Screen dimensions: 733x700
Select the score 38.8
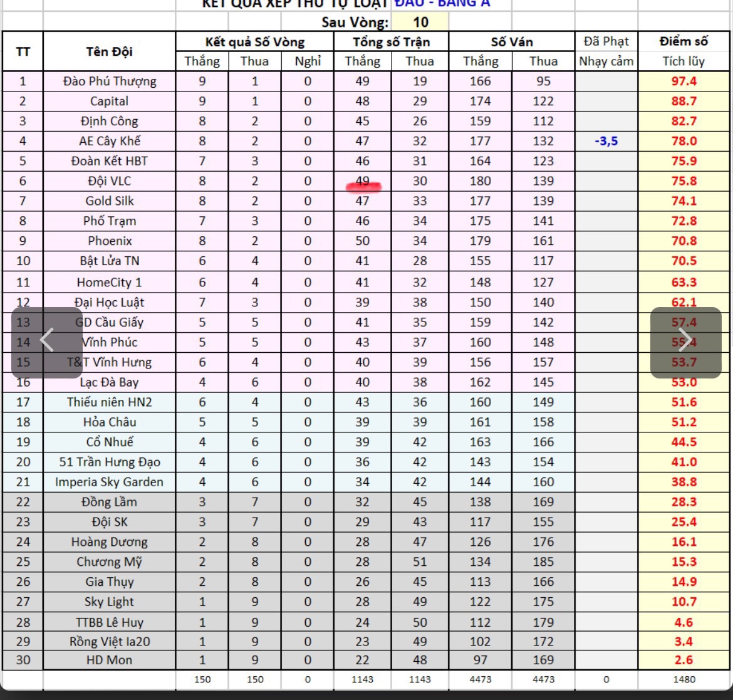pos(684,482)
